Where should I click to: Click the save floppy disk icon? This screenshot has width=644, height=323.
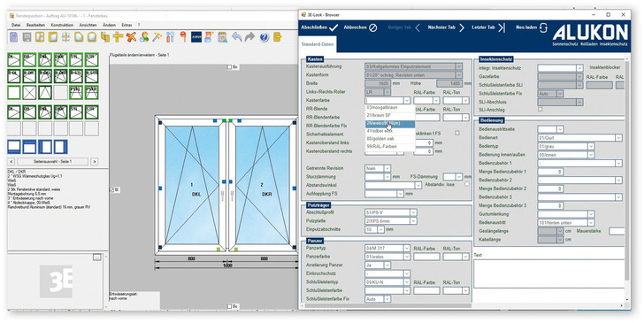27,37
